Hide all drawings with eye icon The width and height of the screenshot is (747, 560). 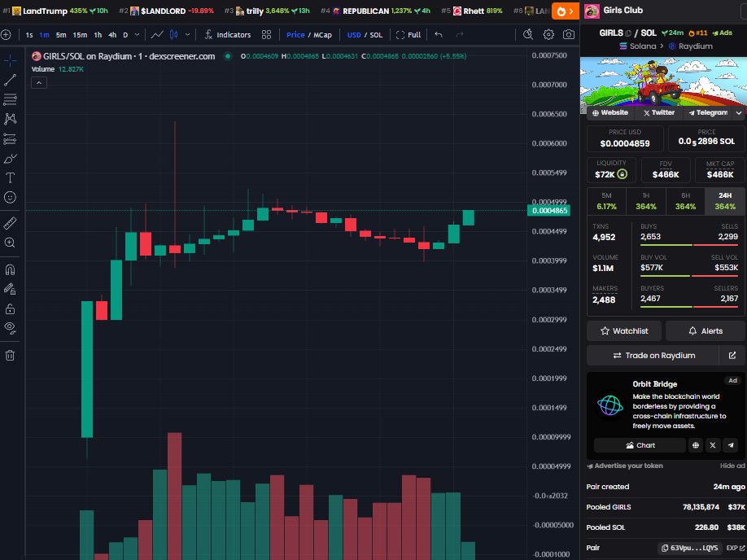point(10,328)
